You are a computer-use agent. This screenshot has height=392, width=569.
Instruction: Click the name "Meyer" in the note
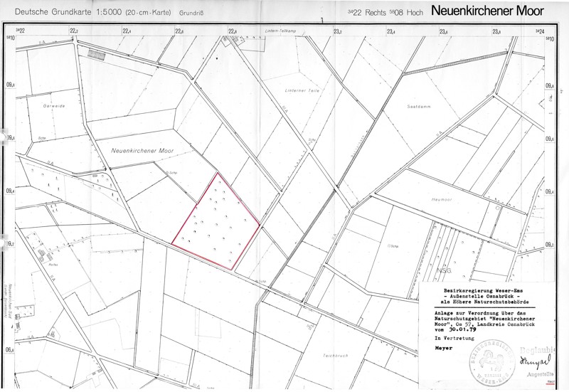(x=443, y=349)
